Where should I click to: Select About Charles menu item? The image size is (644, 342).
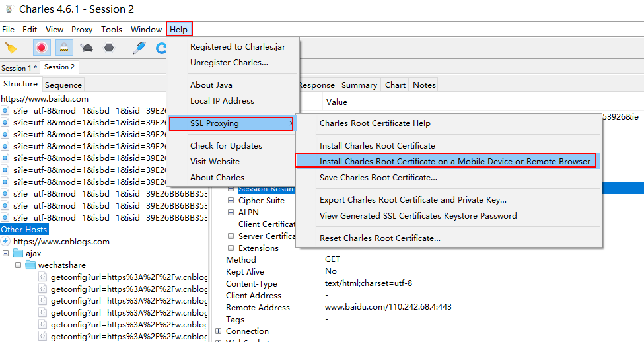point(233,178)
